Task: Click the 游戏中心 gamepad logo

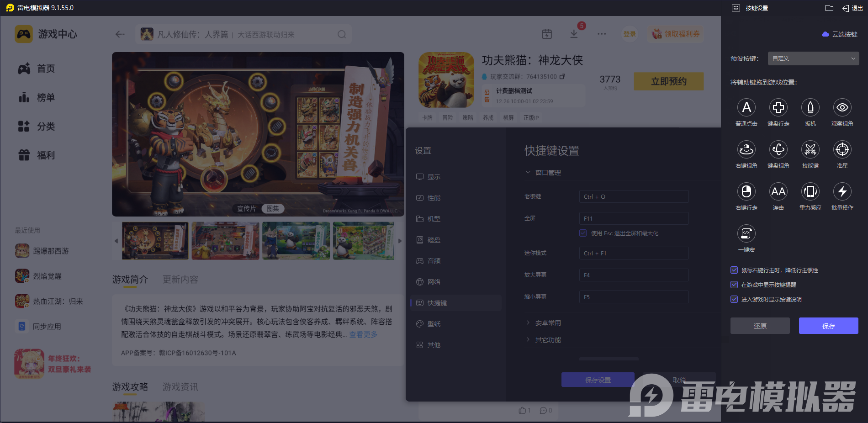Action: tap(24, 34)
